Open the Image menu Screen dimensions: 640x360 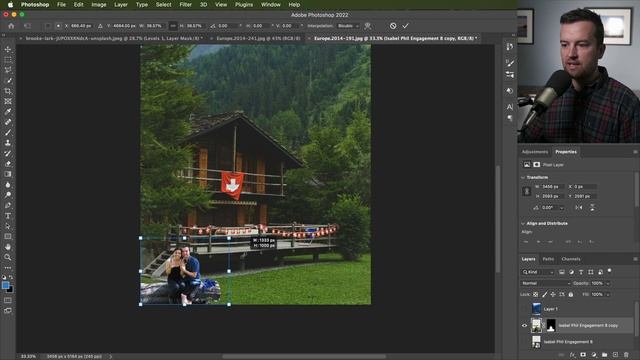pos(99,4)
